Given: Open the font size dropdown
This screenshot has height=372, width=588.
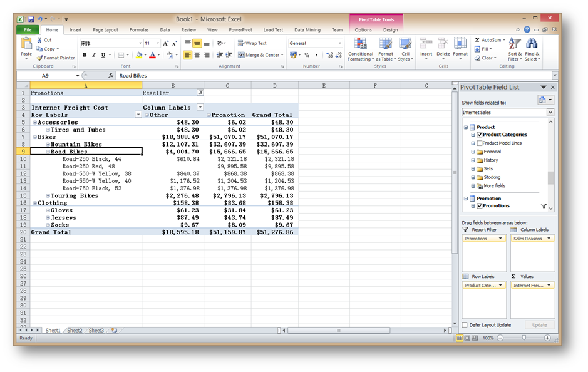Looking at the screenshot, I should (158, 43).
